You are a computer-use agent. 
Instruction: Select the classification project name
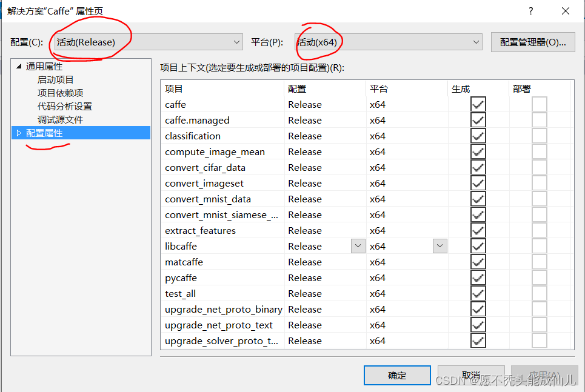[x=193, y=136]
